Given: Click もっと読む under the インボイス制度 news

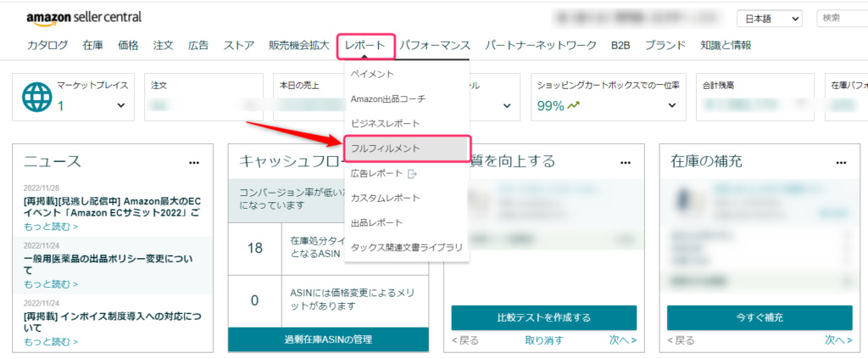Looking at the screenshot, I should click(x=51, y=342).
